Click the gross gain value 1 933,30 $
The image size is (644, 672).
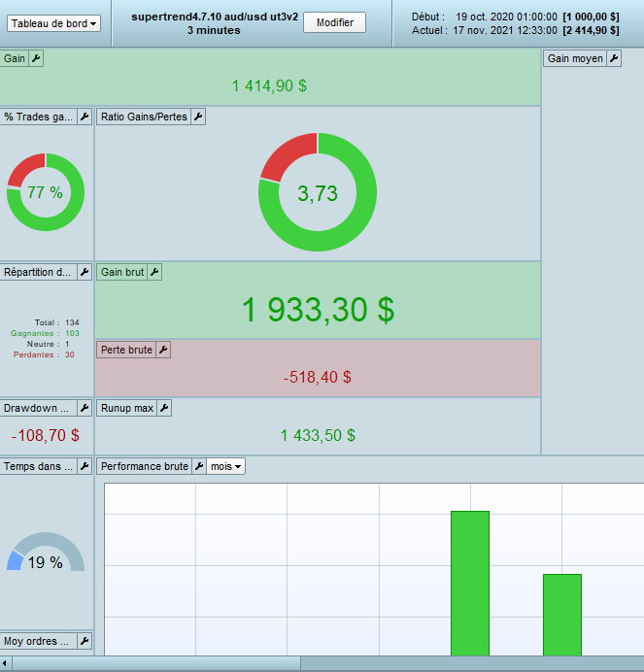coord(318,310)
